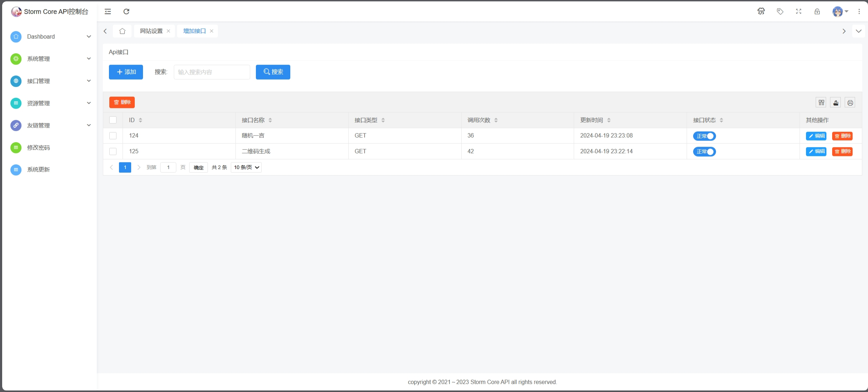Edit the 二维码生成 row

[816, 152]
